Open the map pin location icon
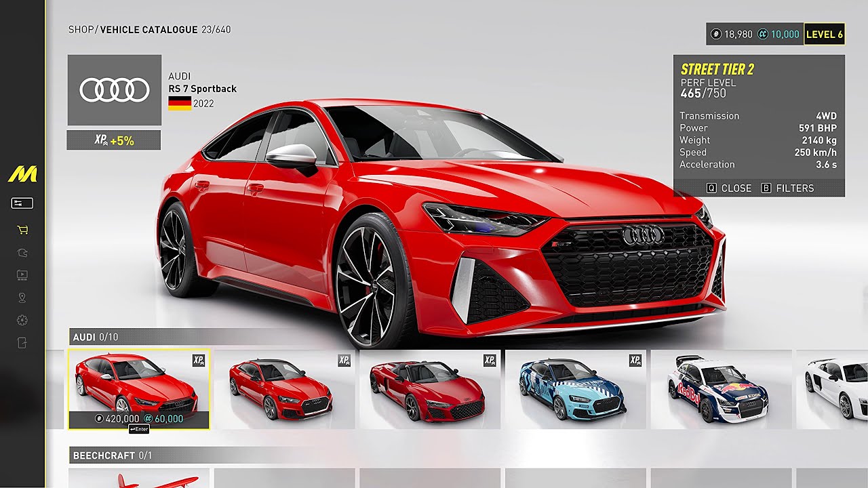 (x=22, y=298)
